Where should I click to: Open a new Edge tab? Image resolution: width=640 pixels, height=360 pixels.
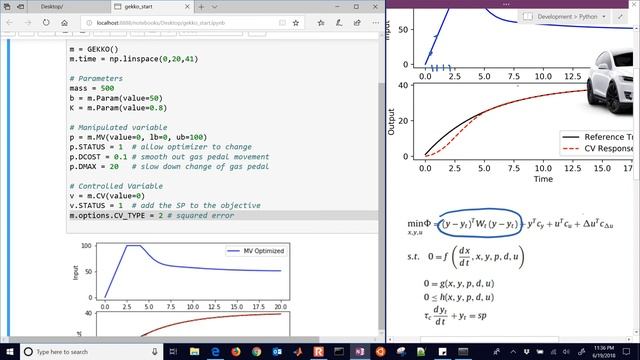point(201,7)
